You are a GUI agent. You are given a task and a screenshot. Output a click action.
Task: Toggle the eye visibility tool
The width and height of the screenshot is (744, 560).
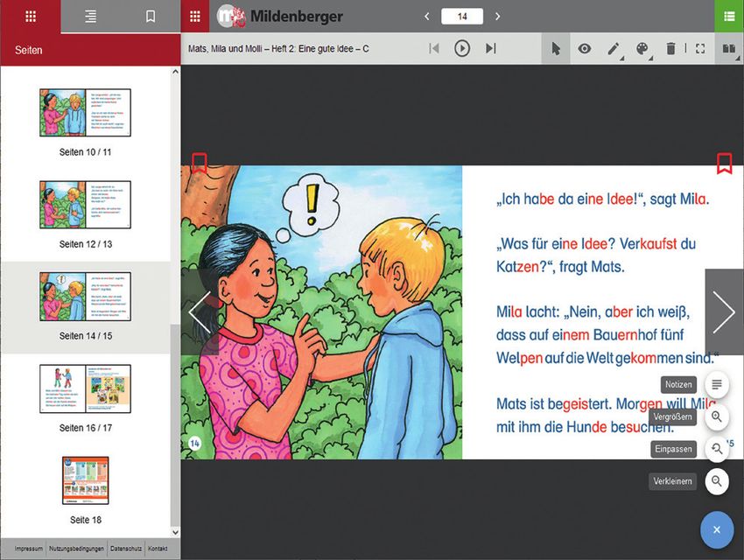pyautogui.click(x=585, y=48)
